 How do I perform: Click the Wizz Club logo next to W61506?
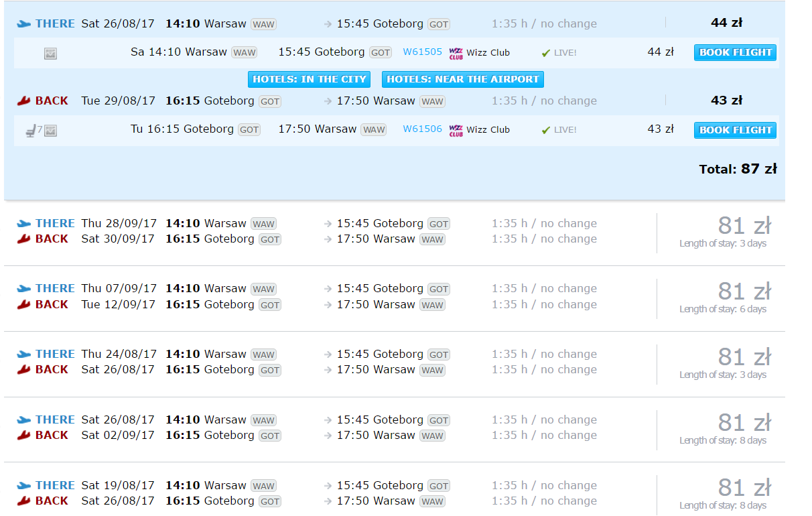[456, 130]
